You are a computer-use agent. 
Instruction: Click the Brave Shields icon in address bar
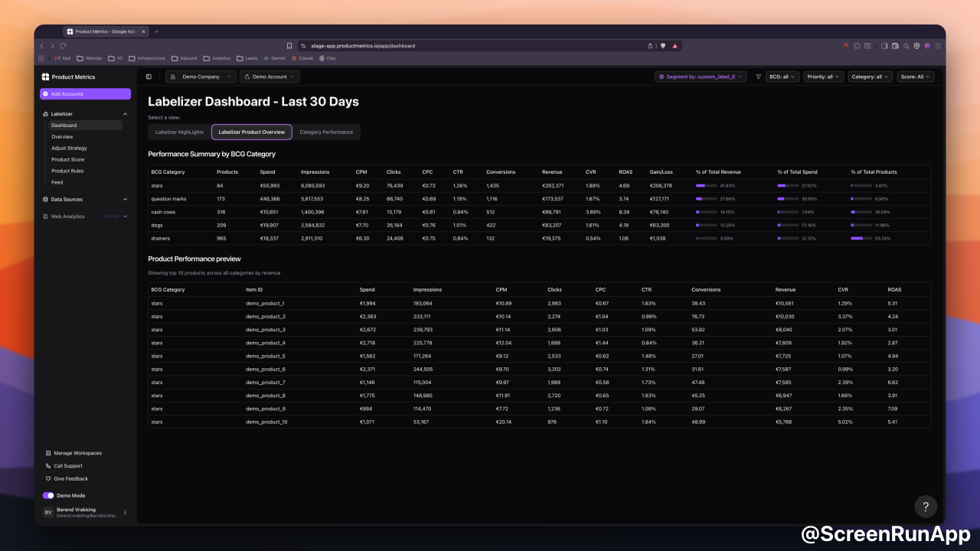662,45
